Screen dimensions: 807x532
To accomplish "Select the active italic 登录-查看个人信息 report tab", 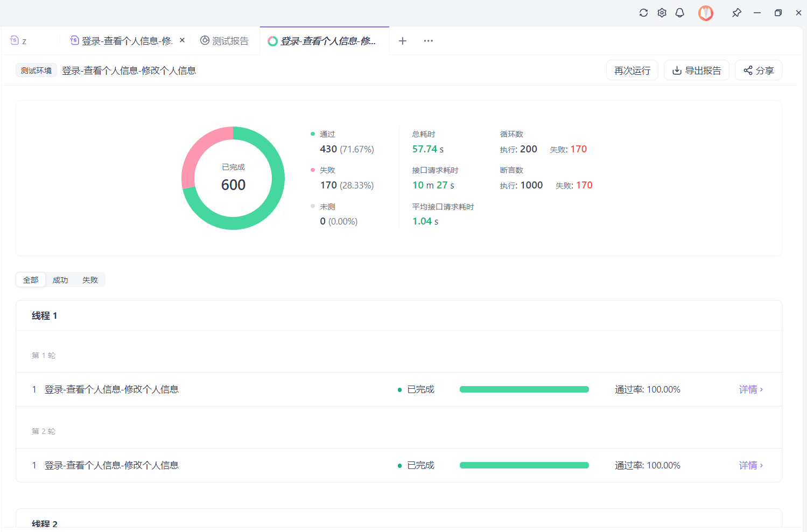I will pyautogui.click(x=325, y=41).
